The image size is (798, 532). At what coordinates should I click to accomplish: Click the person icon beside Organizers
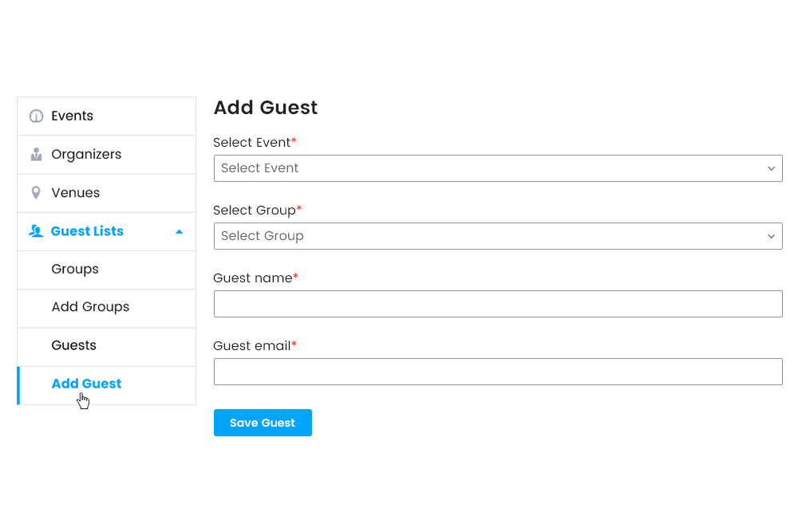coord(36,155)
